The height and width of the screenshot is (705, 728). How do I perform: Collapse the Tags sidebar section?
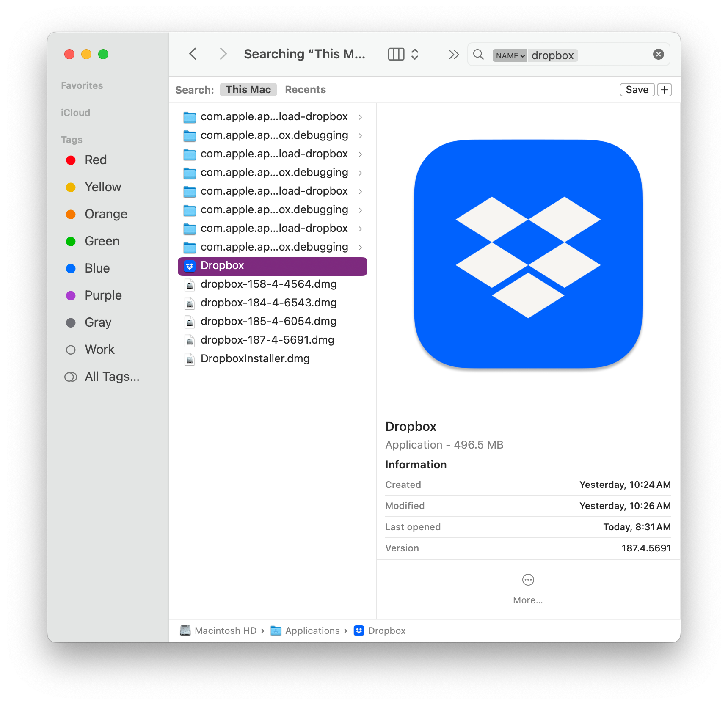coord(72,140)
